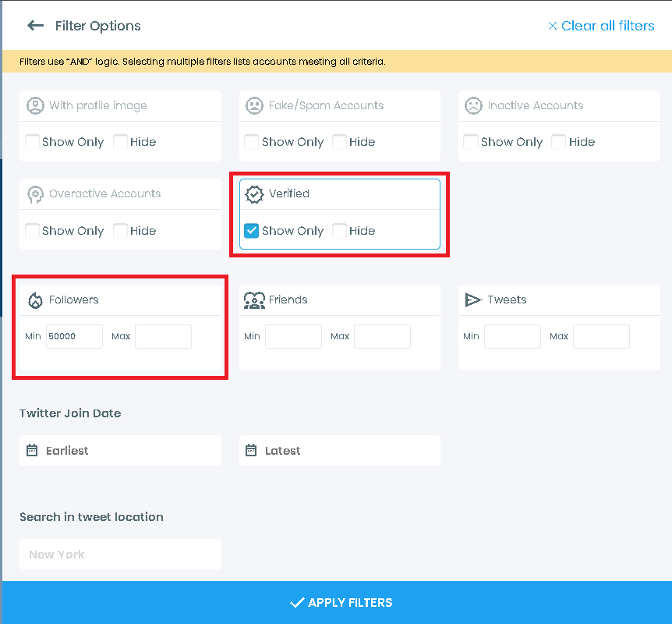
Task: Click the With profile image icon
Action: coord(36,105)
